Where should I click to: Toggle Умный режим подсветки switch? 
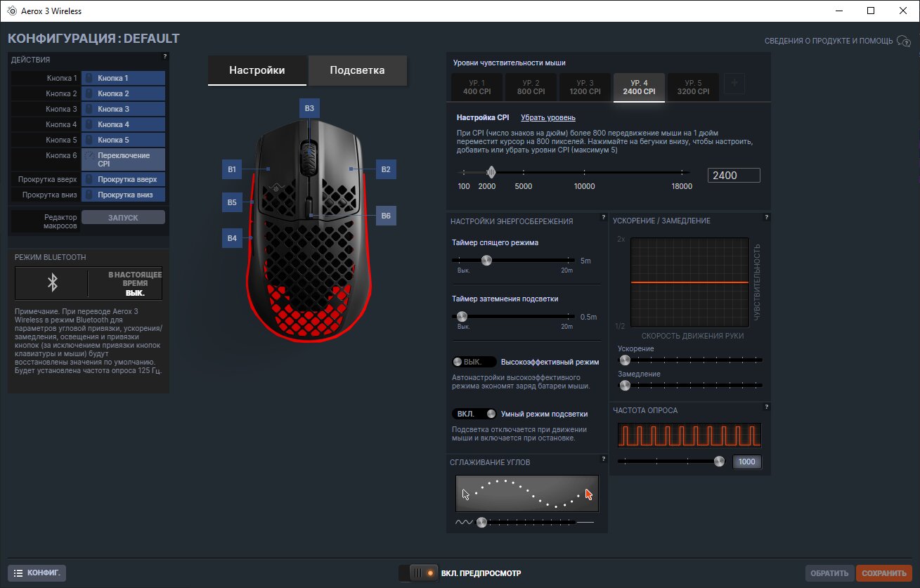click(x=474, y=414)
